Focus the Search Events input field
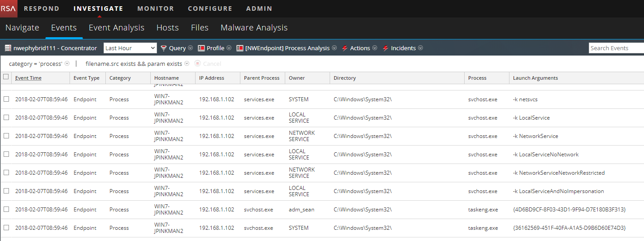The width and height of the screenshot is (644, 241). 616,48
